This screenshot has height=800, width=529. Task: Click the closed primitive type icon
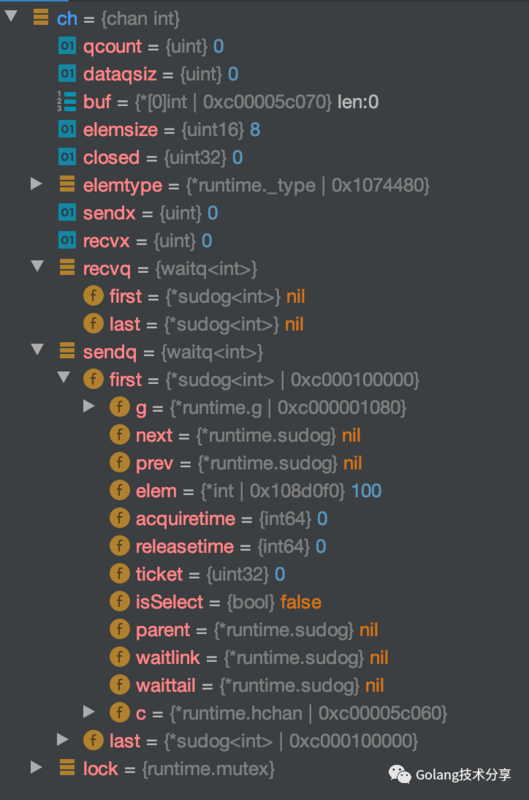pyautogui.click(x=67, y=157)
